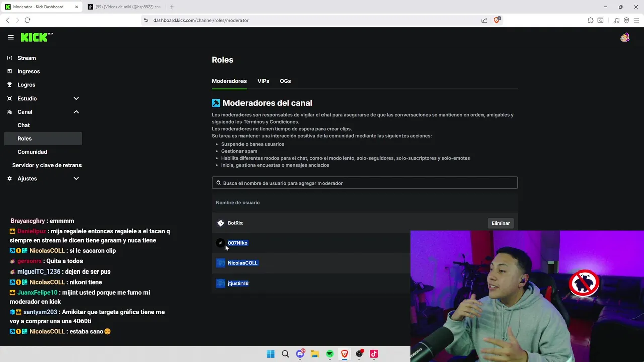Screen dimensions: 644x362
Task: Click the 007Niko username
Action: pyautogui.click(x=237, y=243)
